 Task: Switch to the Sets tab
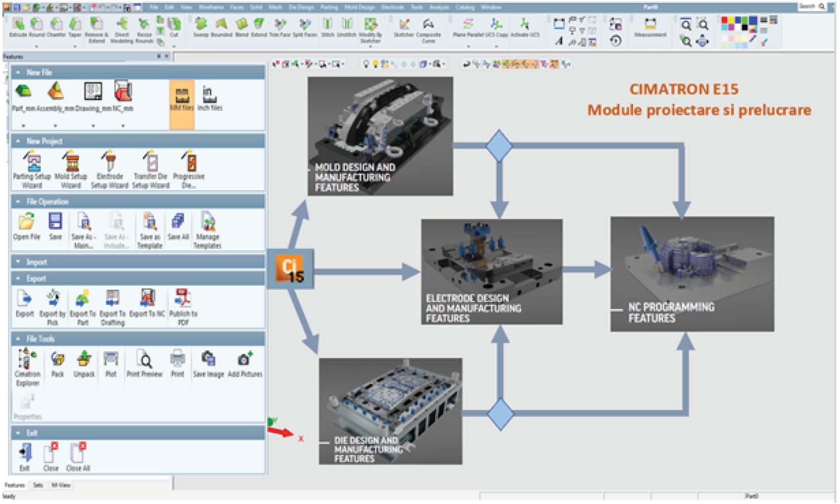(x=38, y=485)
